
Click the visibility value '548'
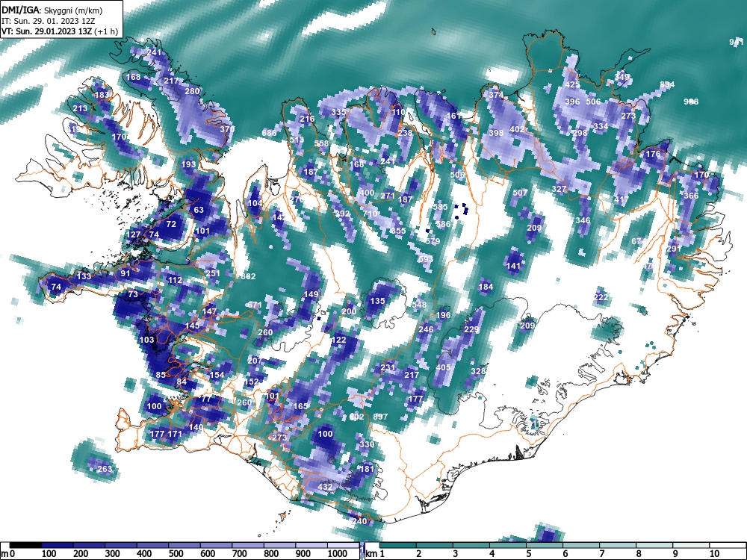click(419, 305)
